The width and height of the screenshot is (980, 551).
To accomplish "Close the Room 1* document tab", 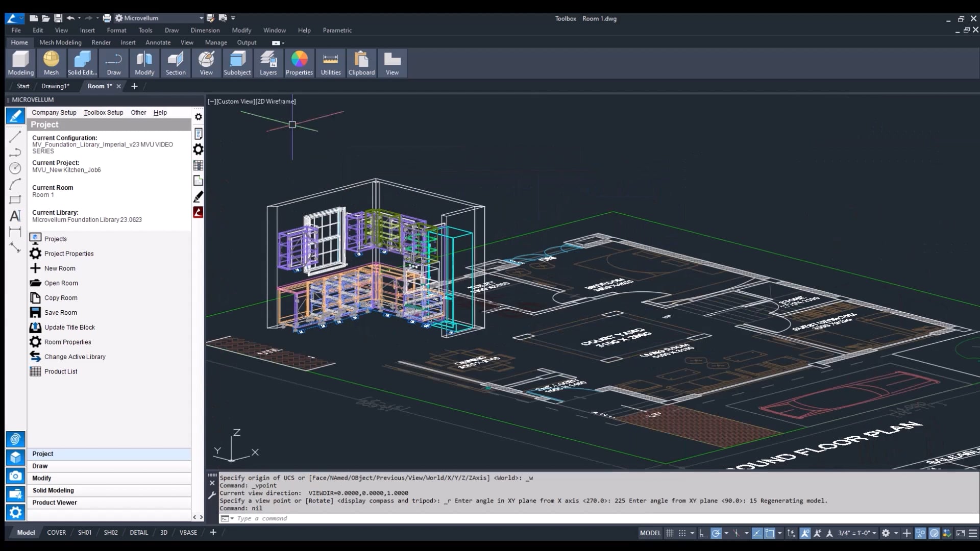I will point(118,86).
